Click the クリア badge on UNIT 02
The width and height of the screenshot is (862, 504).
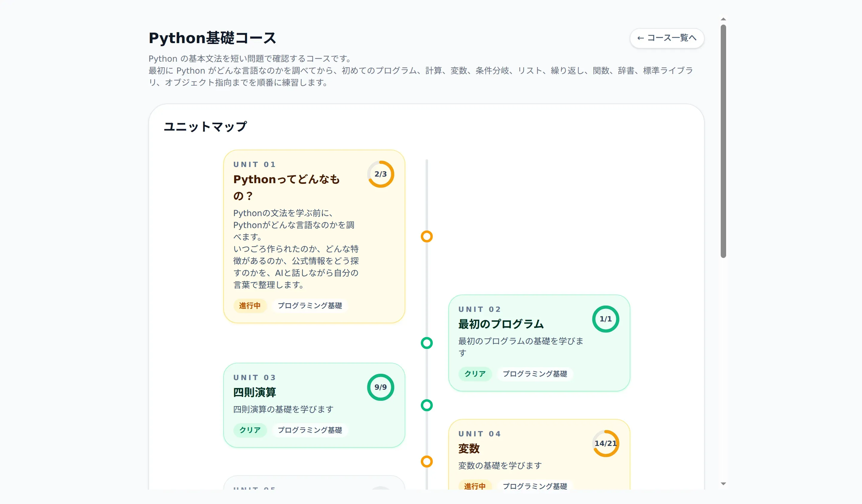pyautogui.click(x=475, y=374)
